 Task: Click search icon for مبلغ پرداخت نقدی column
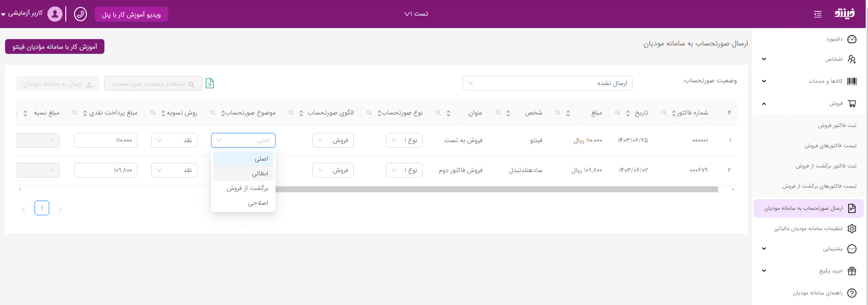[75, 113]
